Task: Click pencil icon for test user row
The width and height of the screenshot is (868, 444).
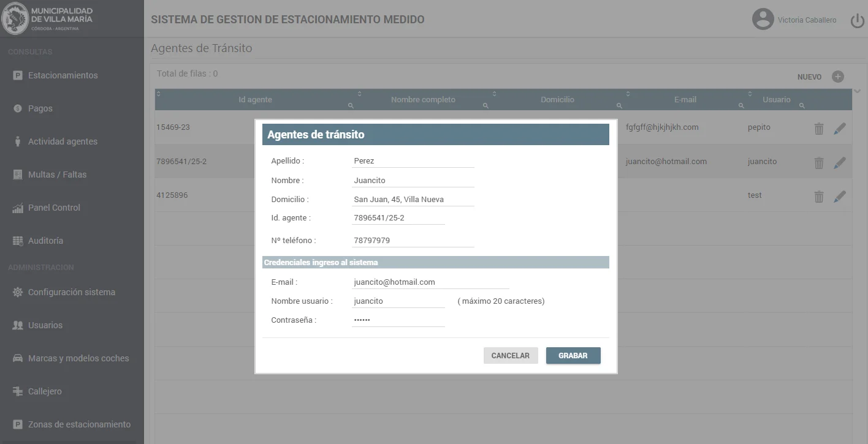Action: click(840, 197)
